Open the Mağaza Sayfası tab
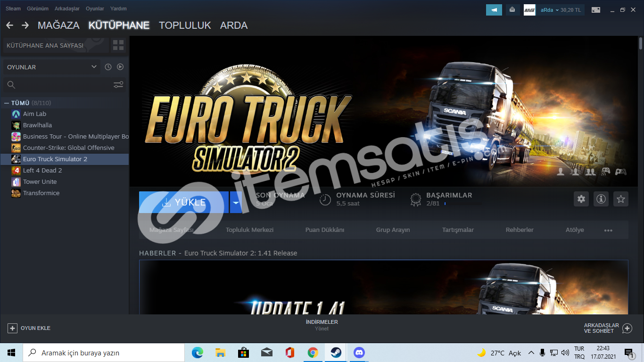 click(x=171, y=230)
